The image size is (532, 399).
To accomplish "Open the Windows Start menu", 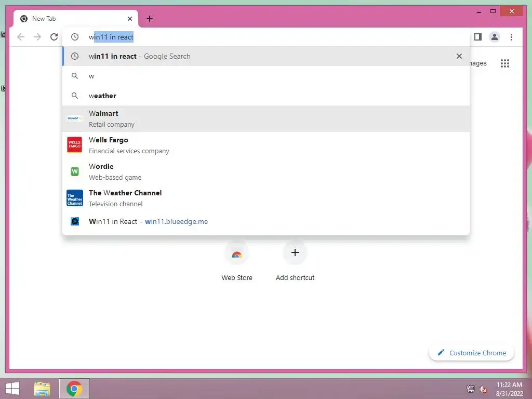I will point(12,389).
